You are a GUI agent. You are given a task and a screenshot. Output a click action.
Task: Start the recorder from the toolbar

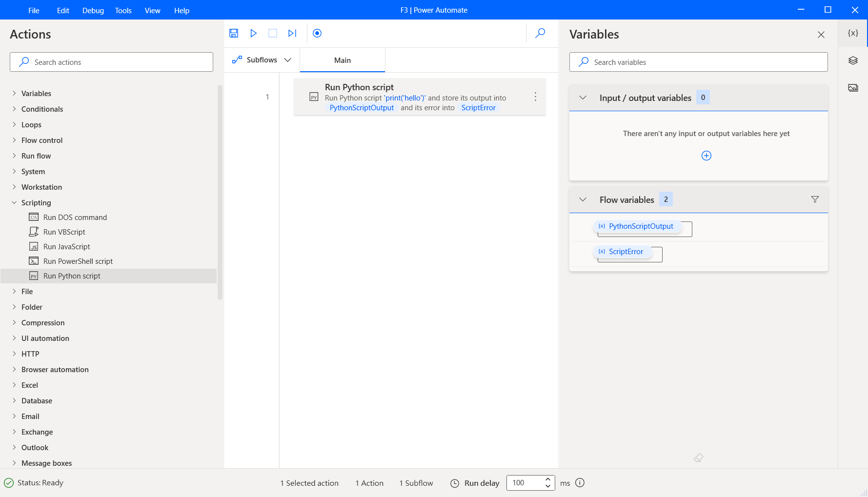pyautogui.click(x=317, y=33)
